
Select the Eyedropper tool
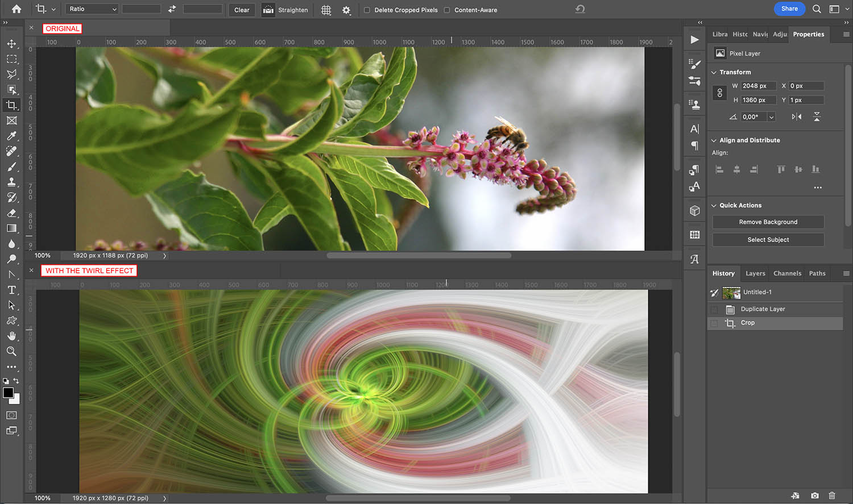point(11,136)
